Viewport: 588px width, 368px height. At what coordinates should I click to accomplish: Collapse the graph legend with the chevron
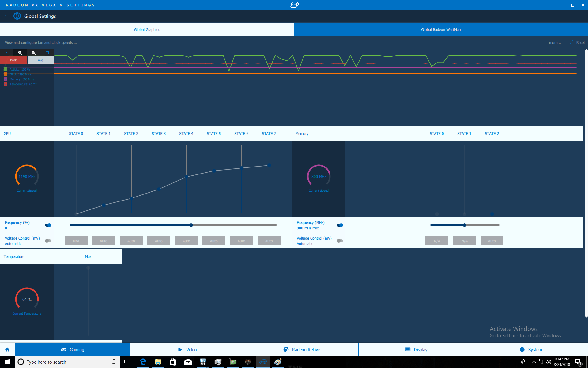click(7, 53)
